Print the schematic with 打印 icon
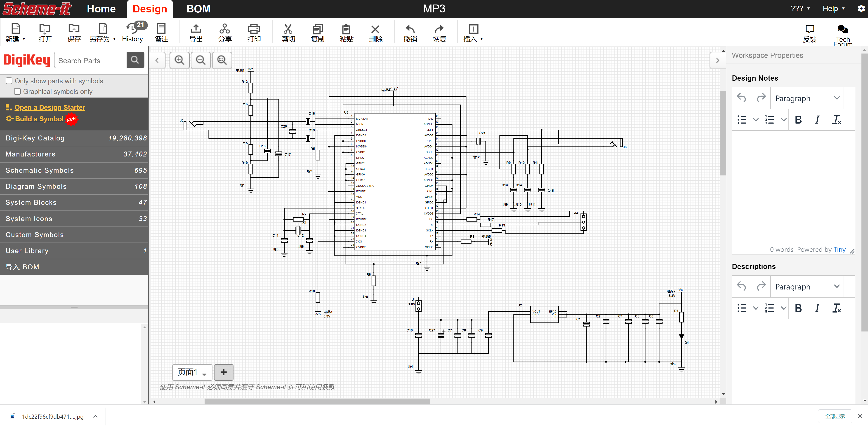Image resolution: width=868 pixels, height=427 pixels. pos(254,29)
